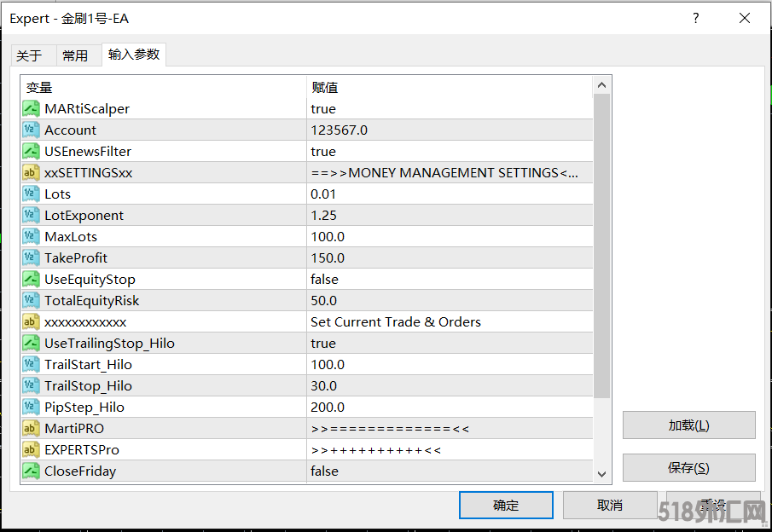Edit the TakeProfit value field 150.0
Screen dimensions: 772x532
point(449,257)
